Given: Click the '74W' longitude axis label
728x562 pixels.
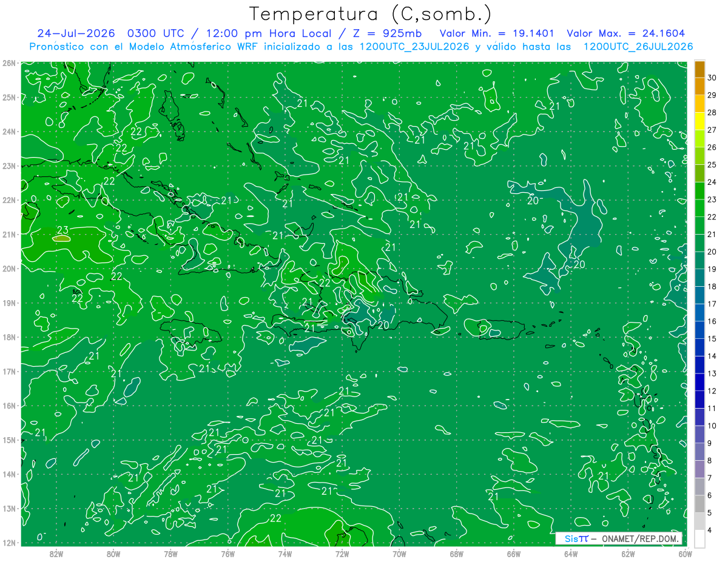Looking at the screenshot, I should tap(285, 554).
